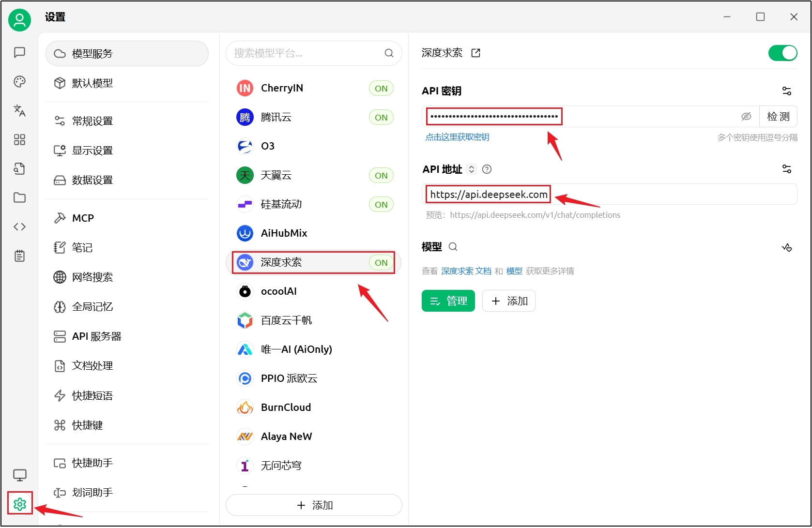
Task: Click the monitor theme icon in sidebar
Action: 19,475
